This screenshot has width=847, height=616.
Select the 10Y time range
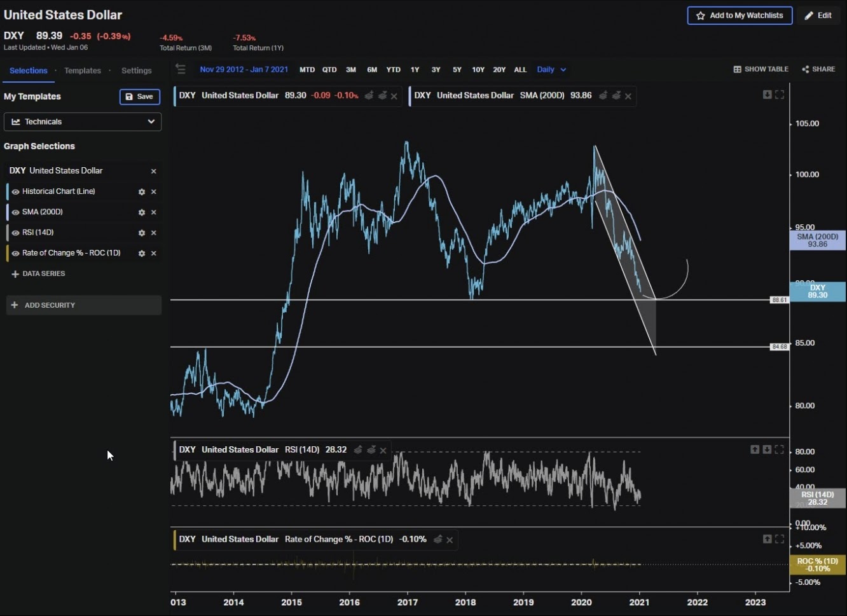pyautogui.click(x=478, y=70)
